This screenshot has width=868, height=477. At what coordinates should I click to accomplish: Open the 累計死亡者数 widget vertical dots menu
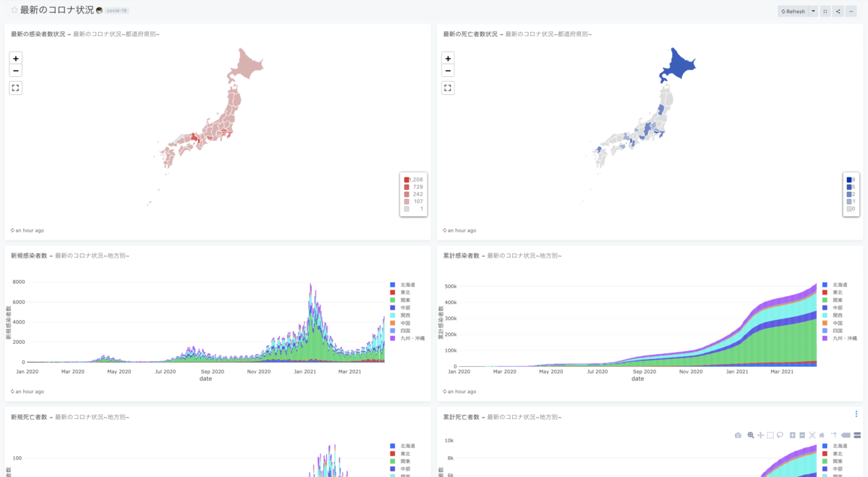[x=856, y=414]
